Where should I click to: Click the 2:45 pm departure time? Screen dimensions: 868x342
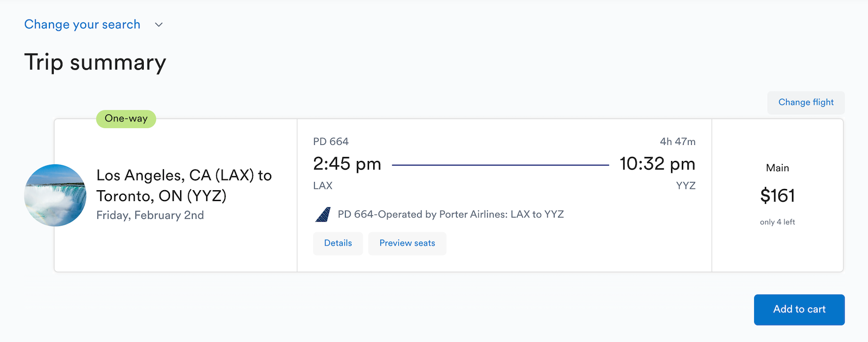pos(347,164)
